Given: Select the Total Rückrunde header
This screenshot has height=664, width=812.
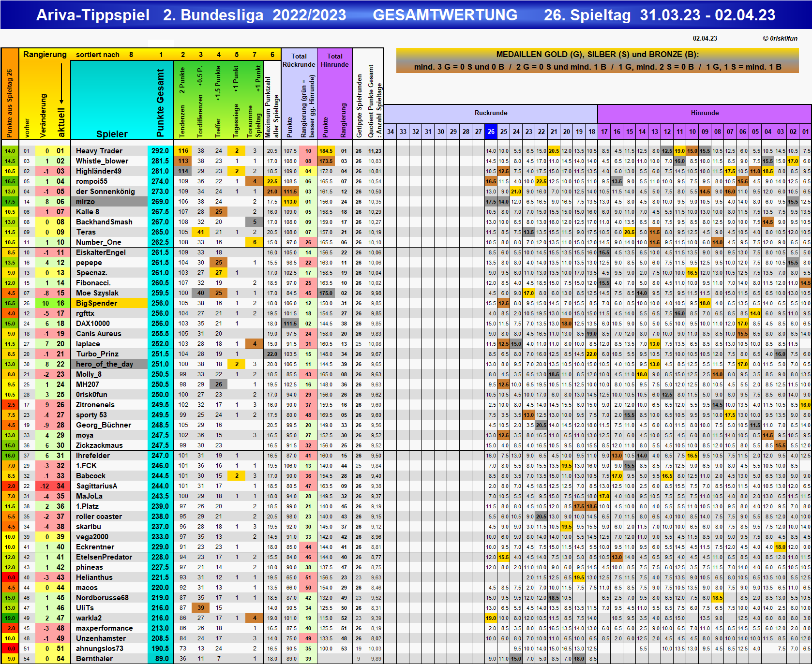Looking at the screenshot, I should tap(299, 60).
